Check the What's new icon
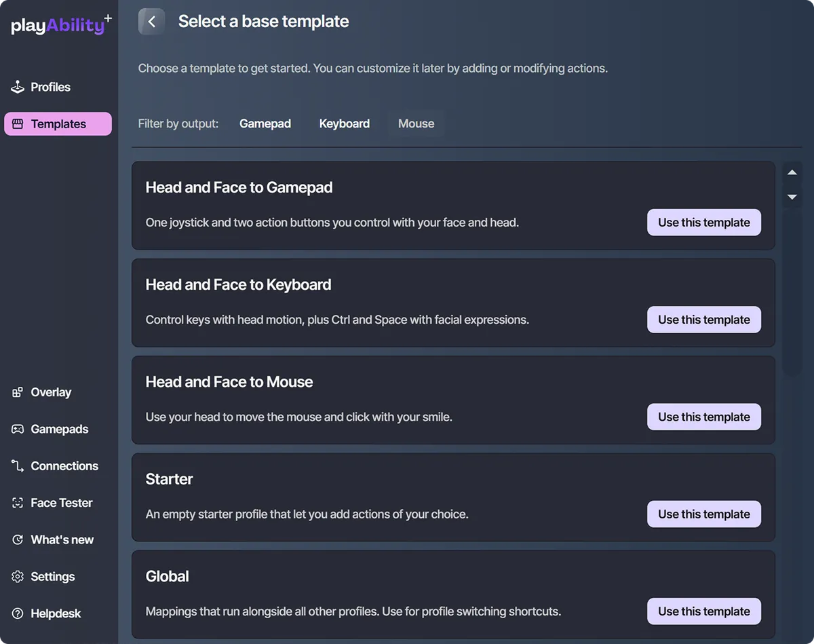 [16, 539]
